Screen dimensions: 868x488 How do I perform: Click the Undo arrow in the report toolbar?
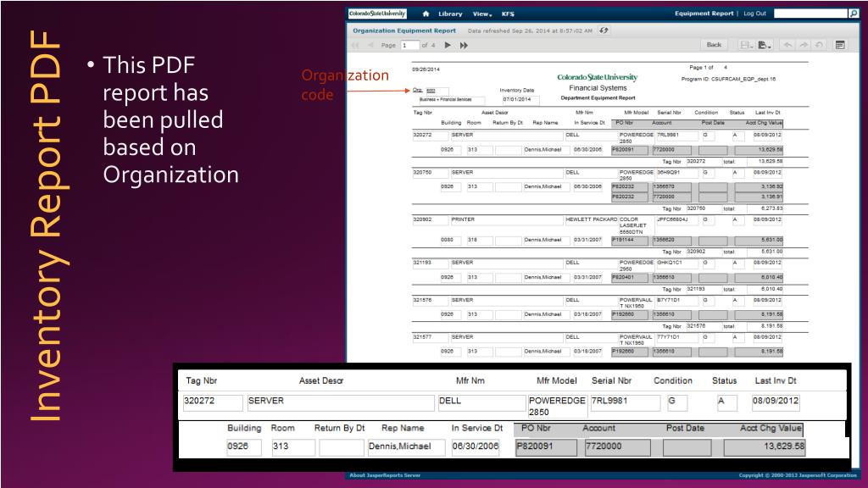click(787, 45)
